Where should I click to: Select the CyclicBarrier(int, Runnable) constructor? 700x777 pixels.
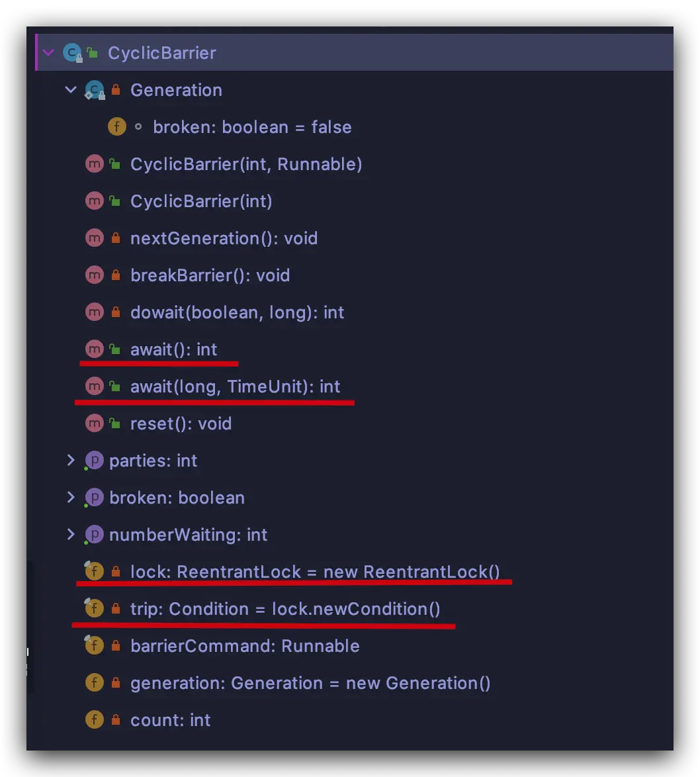click(245, 164)
